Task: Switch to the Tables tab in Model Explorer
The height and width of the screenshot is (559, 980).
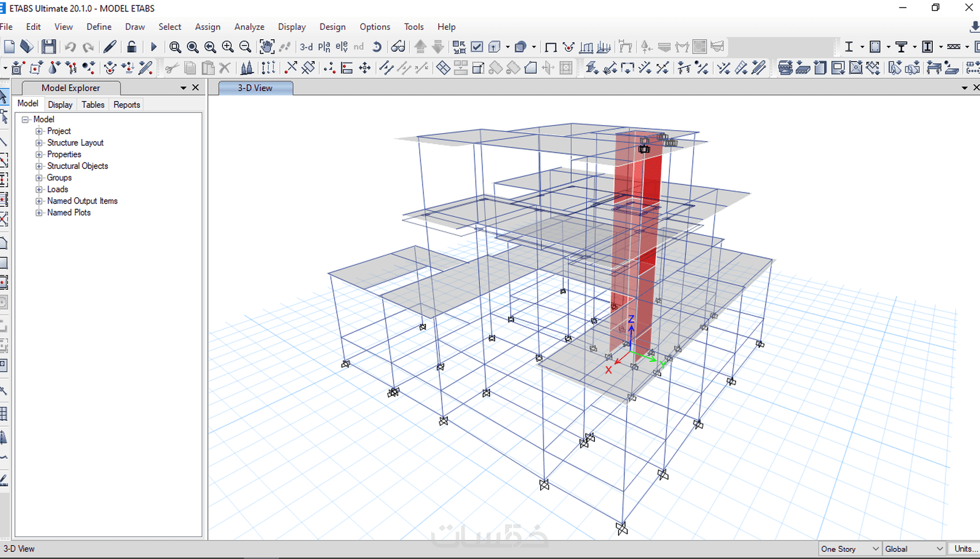Action: click(x=93, y=104)
